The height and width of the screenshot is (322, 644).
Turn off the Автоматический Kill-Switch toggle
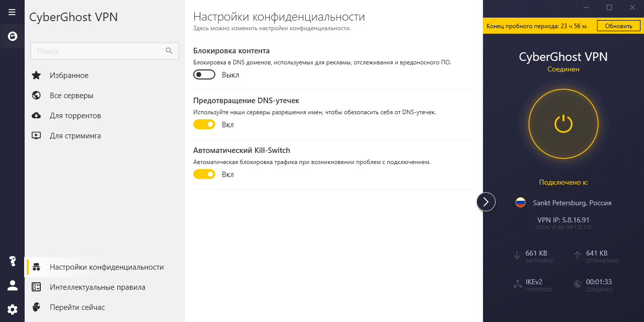204,175
